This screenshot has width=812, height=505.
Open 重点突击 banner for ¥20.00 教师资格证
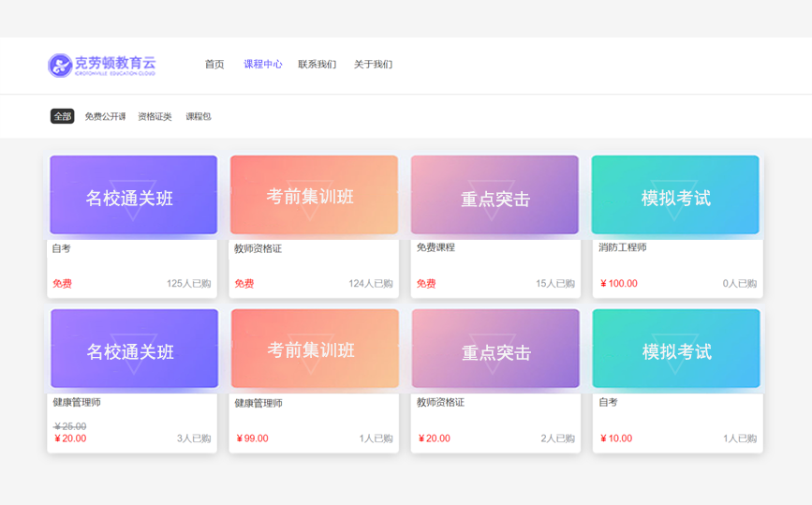pyautogui.click(x=495, y=349)
